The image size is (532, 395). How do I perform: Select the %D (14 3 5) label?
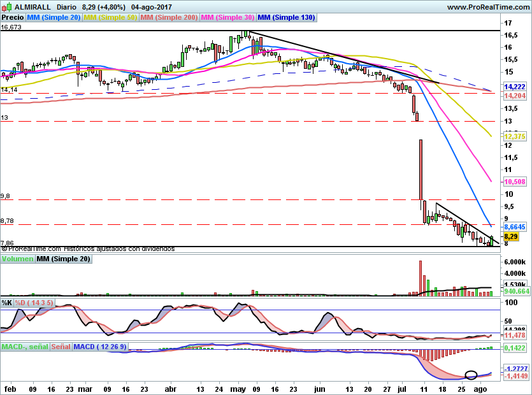34,303
